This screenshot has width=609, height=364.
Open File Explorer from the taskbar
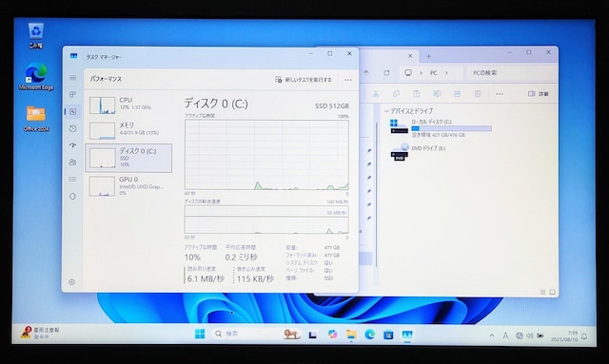[x=351, y=335]
